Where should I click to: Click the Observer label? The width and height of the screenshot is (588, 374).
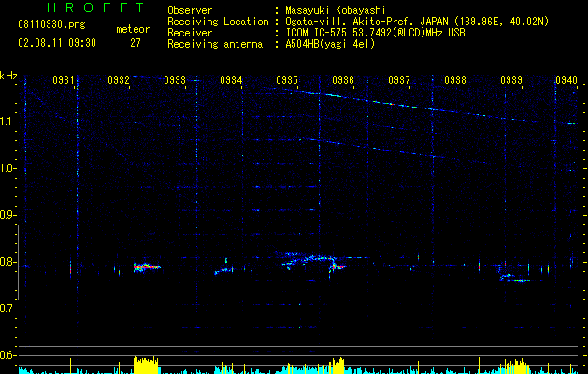[x=190, y=10]
